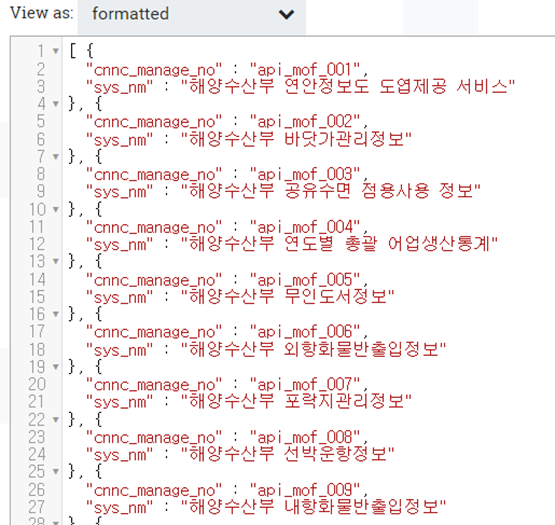Viewport: 555px width, 525px height.
Task: Click "해양수산부 외항화물반출입정보" text
Action: 314,349
